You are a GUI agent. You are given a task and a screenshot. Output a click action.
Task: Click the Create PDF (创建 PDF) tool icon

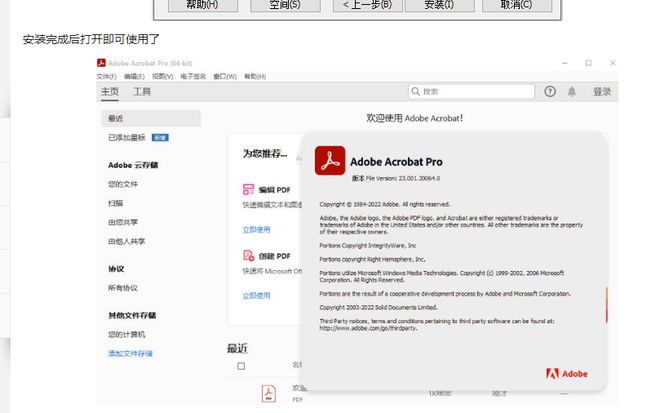click(x=249, y=255)
